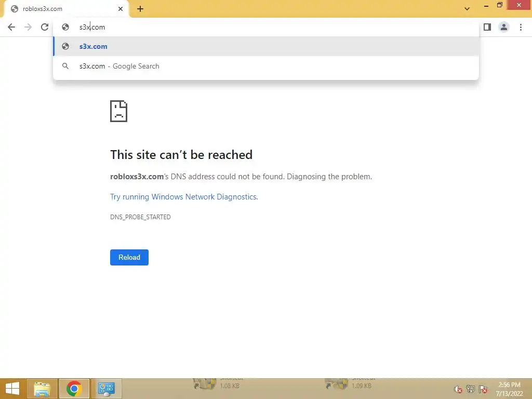Go back using the browser back arrow
Viewport: 532px width, 399px height.
click(11, 27)
